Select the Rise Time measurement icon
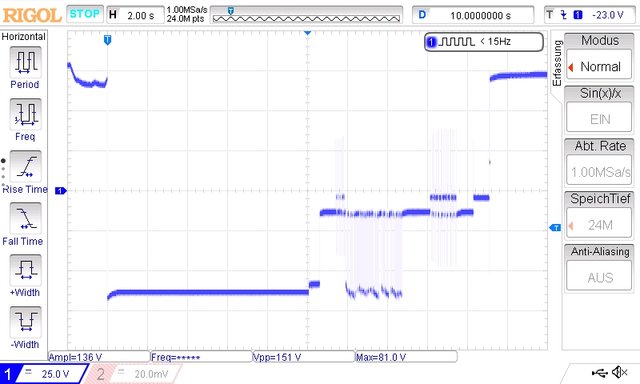This screenshot has width=640, height=384. (25, 166)
